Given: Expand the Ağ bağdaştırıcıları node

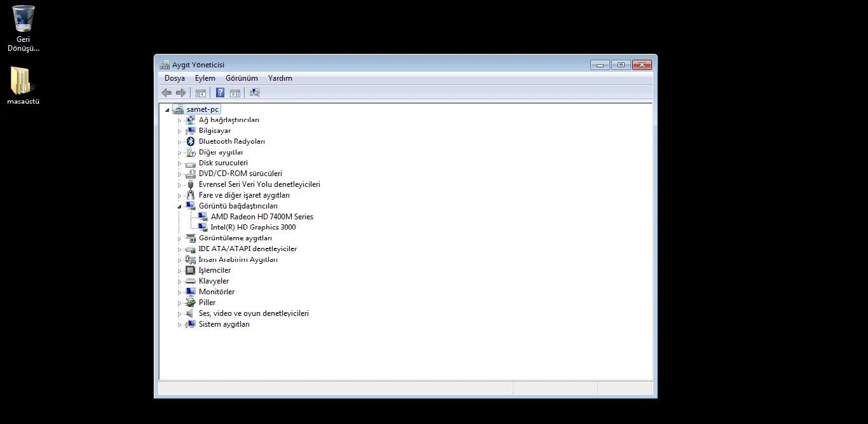Looking at the screenshot, I should tap(179, 121).
